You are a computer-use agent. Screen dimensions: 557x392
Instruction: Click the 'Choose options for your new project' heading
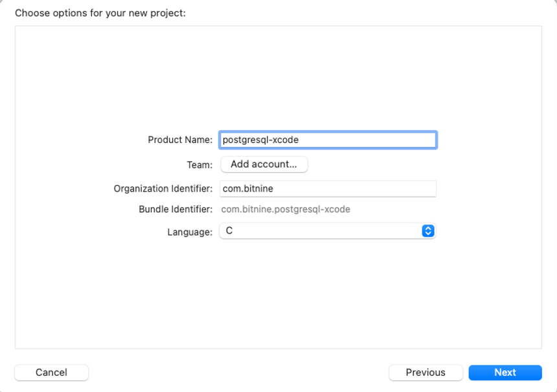(100, 13)
